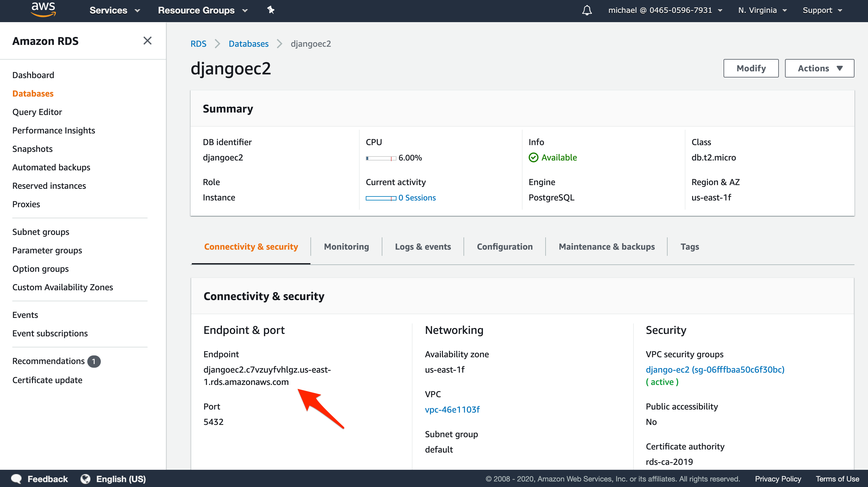Close the Amazon RDS sidebar

(147, 41)
